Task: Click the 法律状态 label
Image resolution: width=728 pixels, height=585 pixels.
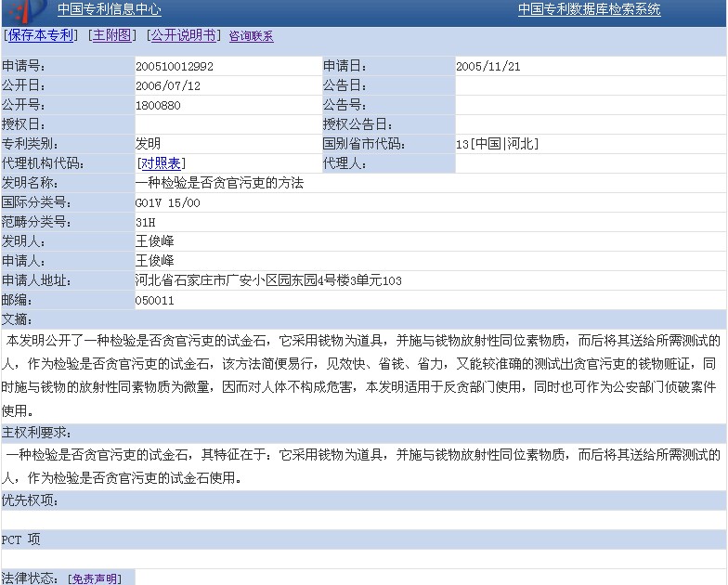Action: [x=30, y=578]
